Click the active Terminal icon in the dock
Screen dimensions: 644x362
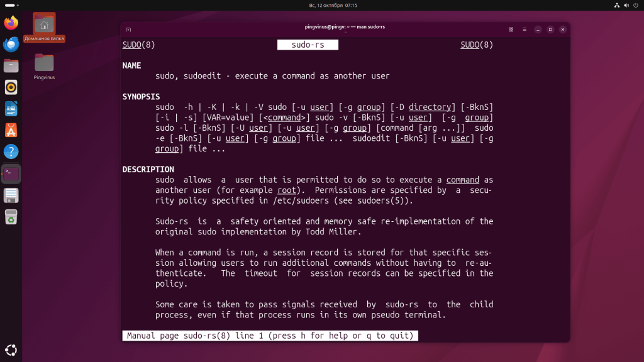(x=11, y=173)
